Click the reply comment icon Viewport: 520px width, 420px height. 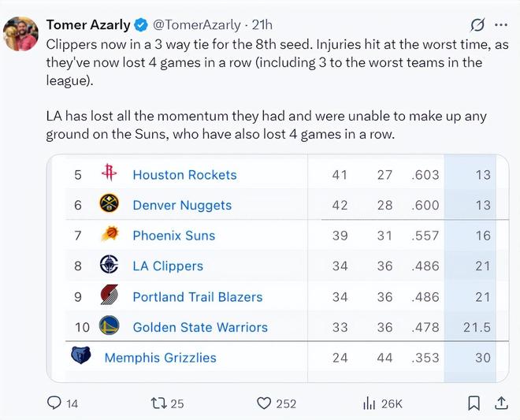(x=54, y=403)
